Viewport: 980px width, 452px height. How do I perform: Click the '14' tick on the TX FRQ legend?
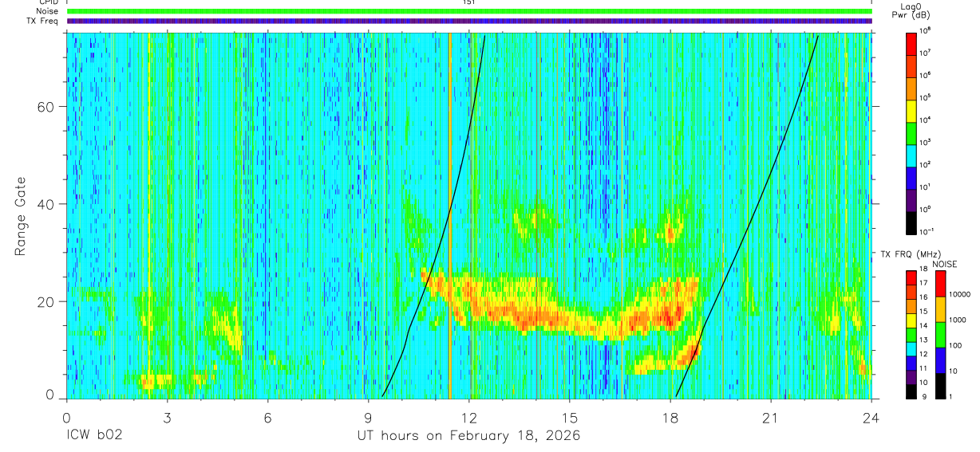[x=923, y=326]
